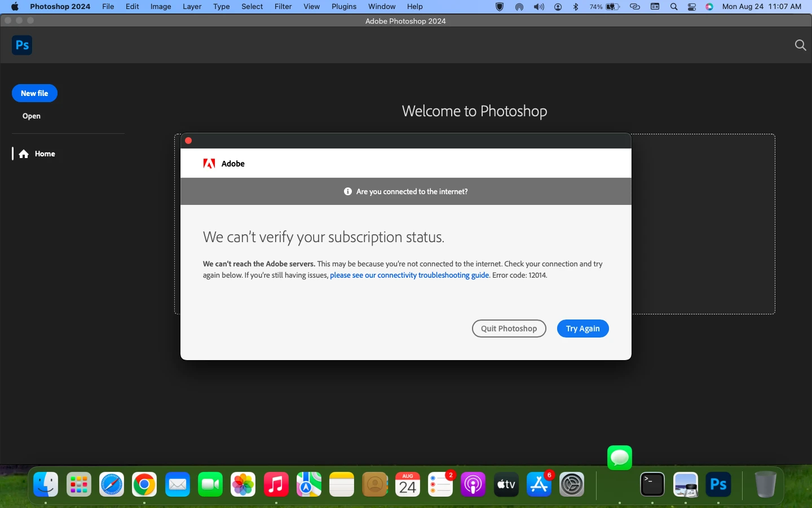This screenshot has height=508, width=812.
Task: Open the Window menu
Action: [x=382, y=7]
